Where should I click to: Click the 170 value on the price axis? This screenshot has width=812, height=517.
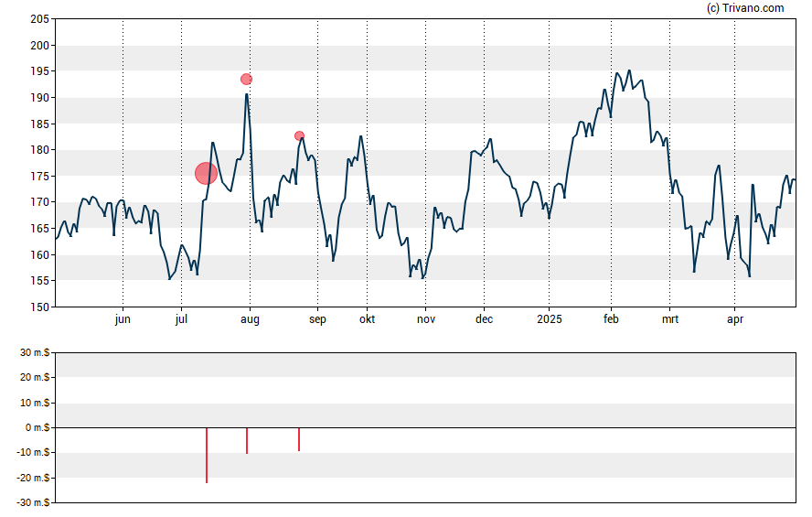[40, 202]
